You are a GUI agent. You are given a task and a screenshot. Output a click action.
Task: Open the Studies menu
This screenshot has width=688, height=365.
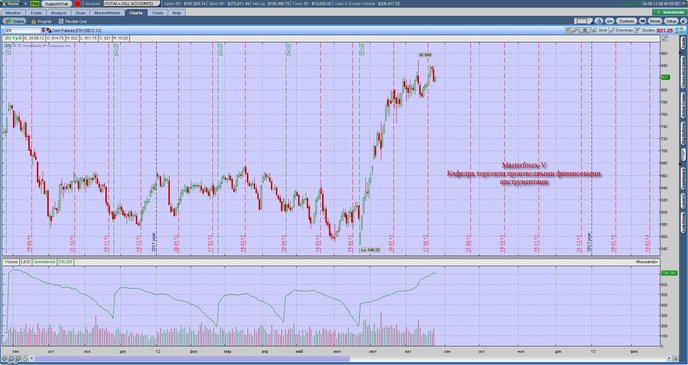click(x=645, y=31)
